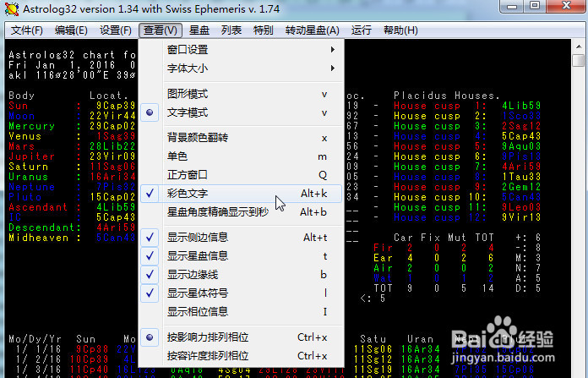Click 'House cusp 10:' row text
This screenshot has width=588, height=378.
(x=440, y=197)
